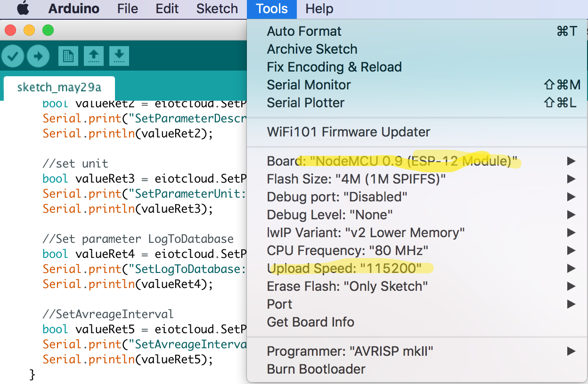Expand the Debug Level submenu
Image resolution: width=588 pixels, height=384 pixels.
417,215
